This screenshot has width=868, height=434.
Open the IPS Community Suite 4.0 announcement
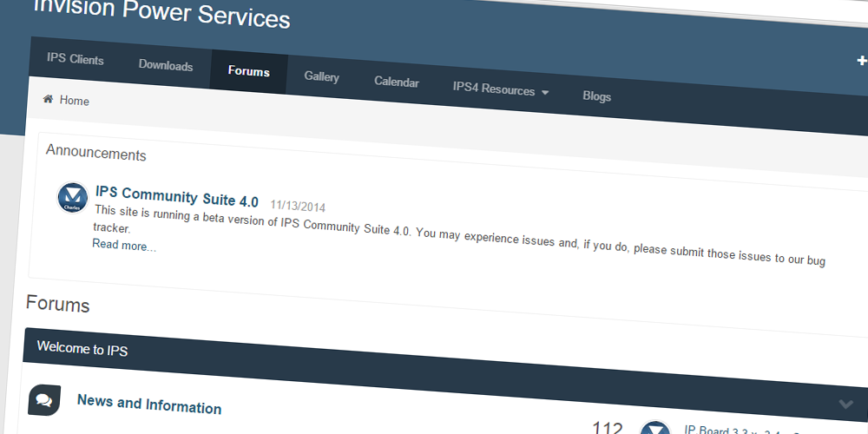pyautogui.click(x=176, y=195)
